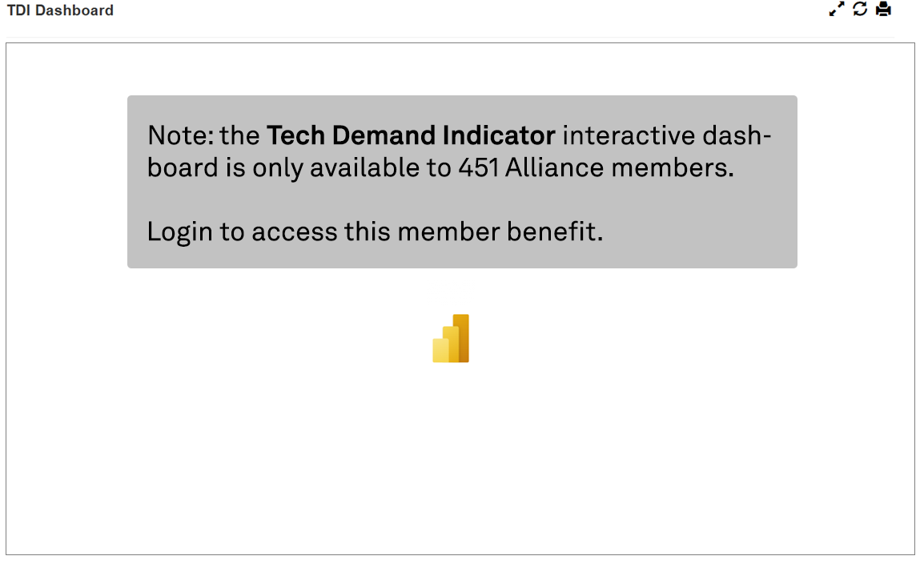This screenshot has height=564, width=924.
Task: Open the Power BI report via its logo
Action: (451, 338)
